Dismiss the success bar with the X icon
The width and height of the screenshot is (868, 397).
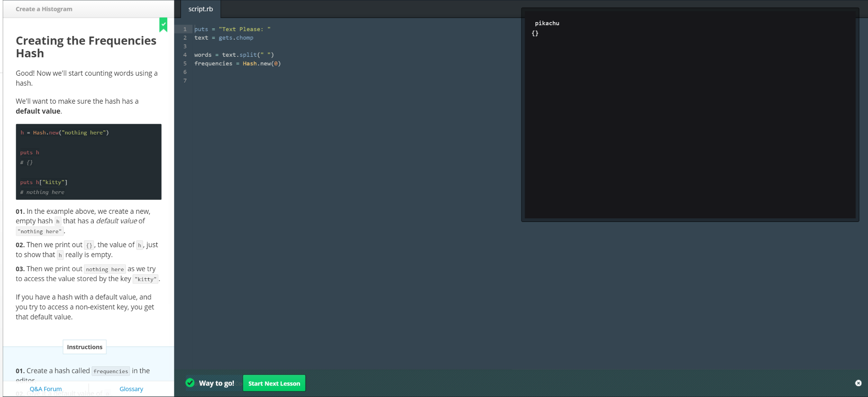[x=858, y=383]
